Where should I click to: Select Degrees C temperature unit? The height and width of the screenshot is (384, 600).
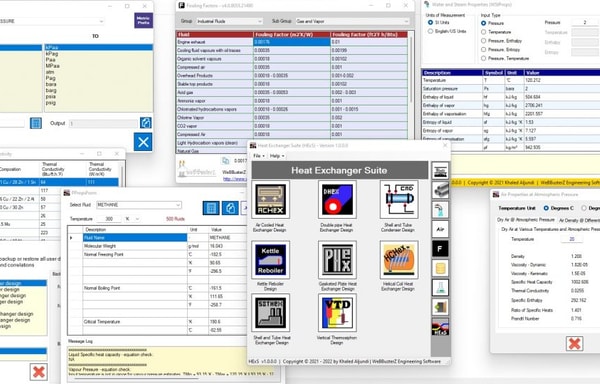click(546, 208)
